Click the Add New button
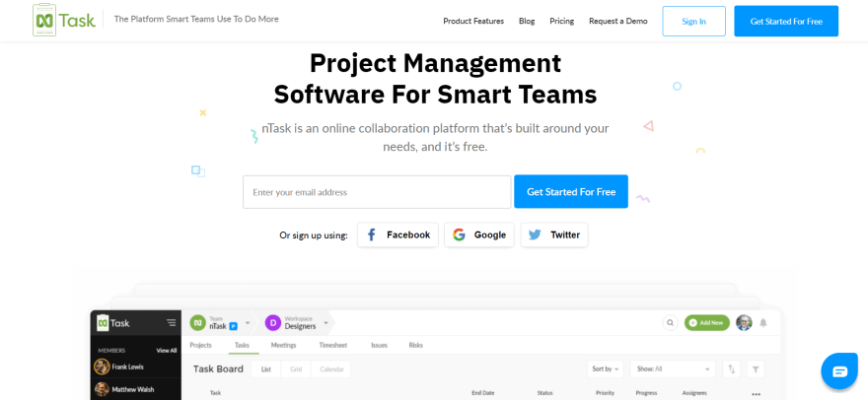The image size is (868, 400). pos(707,322)
